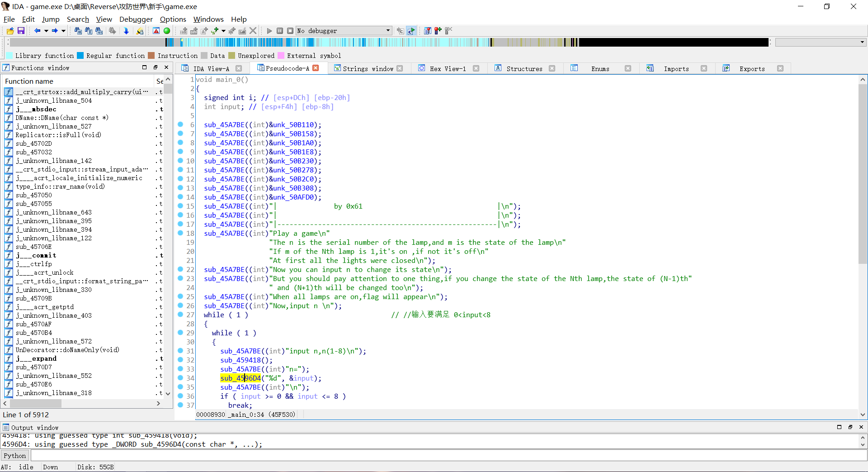Click the Python command input field

(448, 456)
